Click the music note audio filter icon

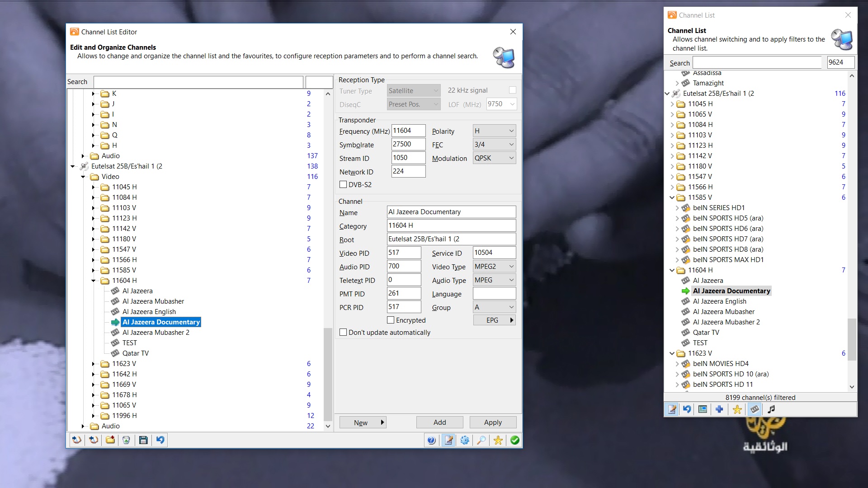[x=771, y=409]
